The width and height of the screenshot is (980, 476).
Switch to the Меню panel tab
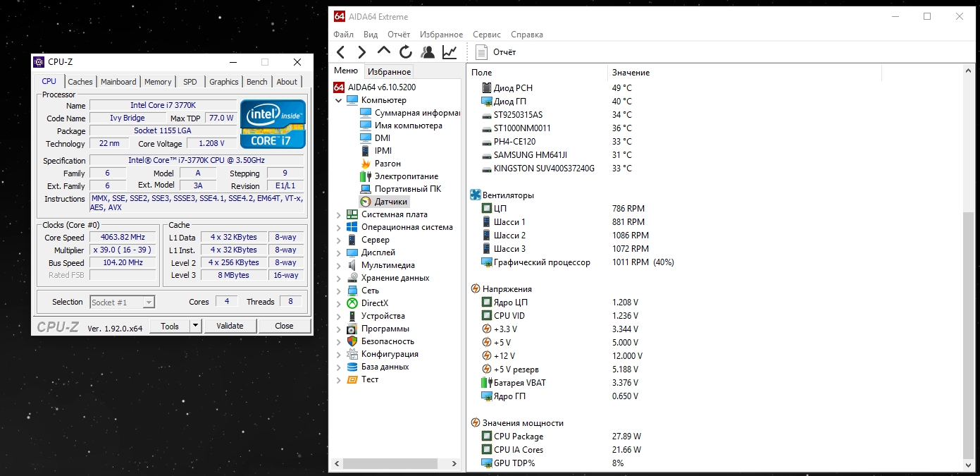tap(346, 71)
